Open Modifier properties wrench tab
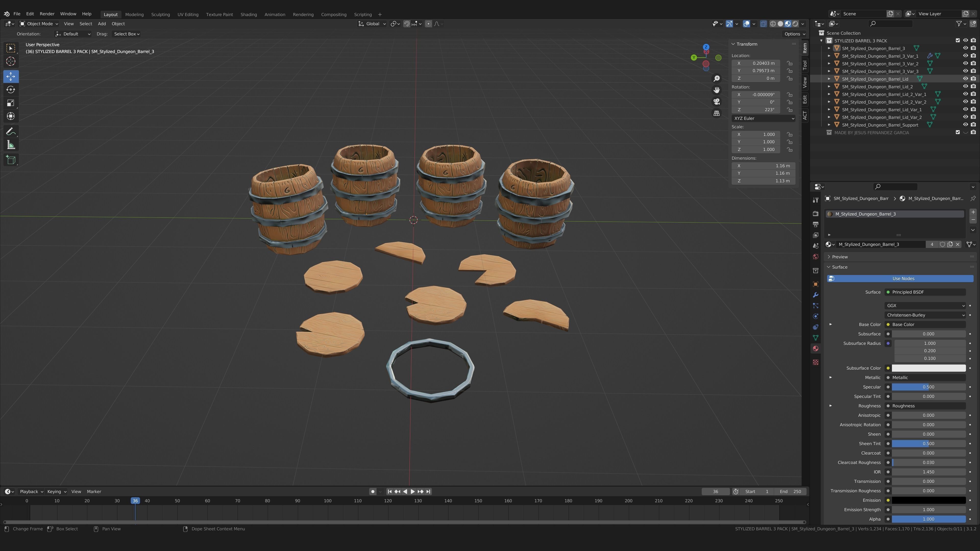This screenshot has height=551, width=980. (x=815, y=295)
